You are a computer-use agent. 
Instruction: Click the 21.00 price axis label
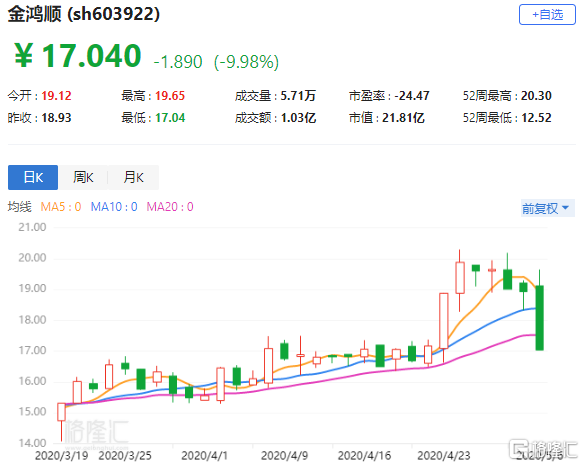[32, 227]
